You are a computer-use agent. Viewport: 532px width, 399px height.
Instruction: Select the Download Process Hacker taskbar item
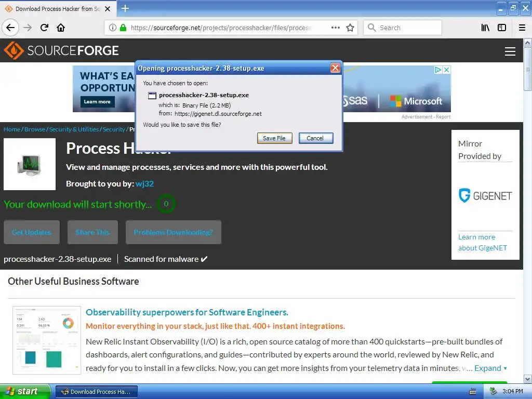97,392
